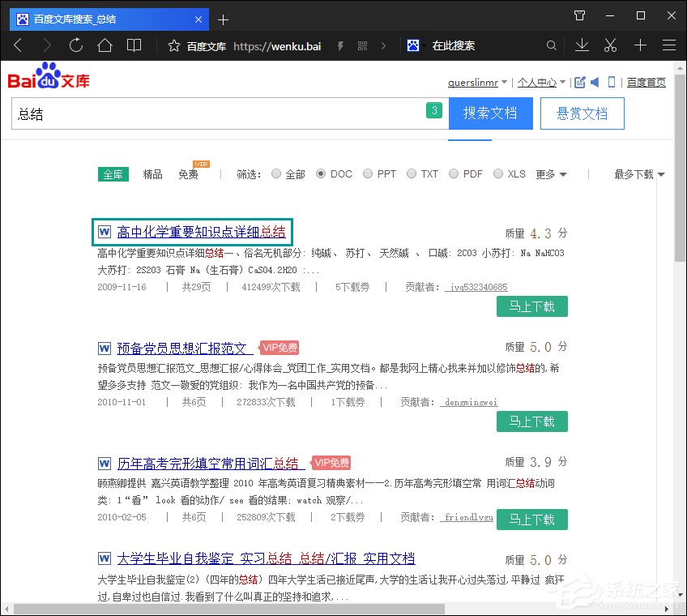Viewport: 687px width, 616px height.
Task: Click the download manager icon in browser toolbar
Action: pyautogui.click(x=582, y=45)
